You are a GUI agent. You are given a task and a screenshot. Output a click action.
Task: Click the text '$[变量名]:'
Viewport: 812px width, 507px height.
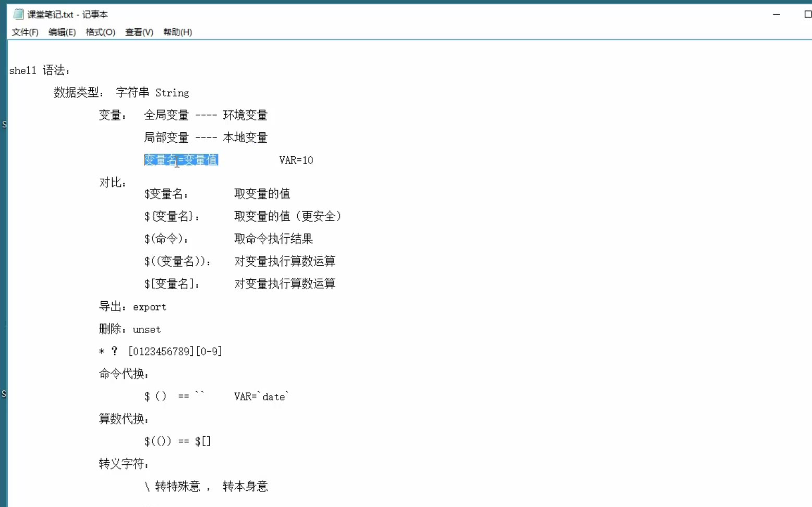tap(172, 284)
